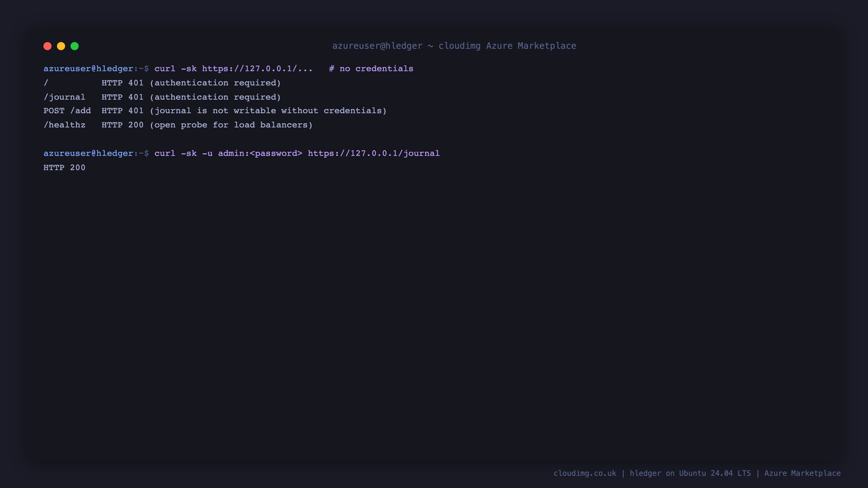Click the yellow minimize window dot
This screenshot has width=868, height=488.
click(x=61, y=46)
